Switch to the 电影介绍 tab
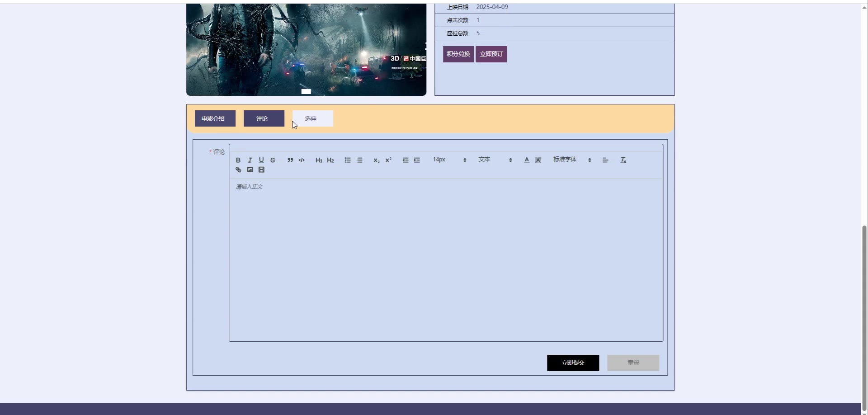Screen dimensions: 868x415 (215, 118)
